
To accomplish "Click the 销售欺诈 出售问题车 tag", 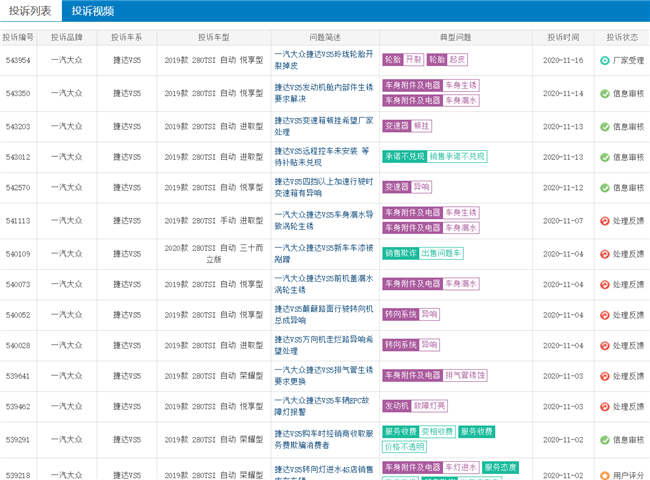I will pos(423,253).
